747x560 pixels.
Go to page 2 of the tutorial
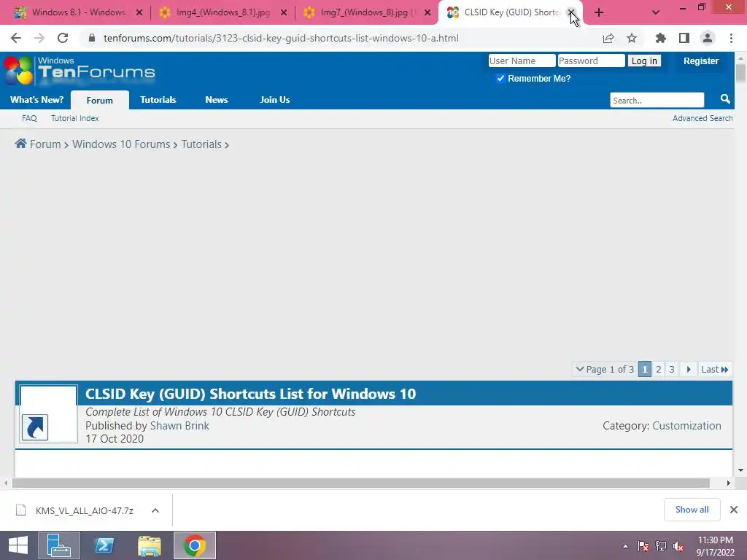click(x=659, y=369)
